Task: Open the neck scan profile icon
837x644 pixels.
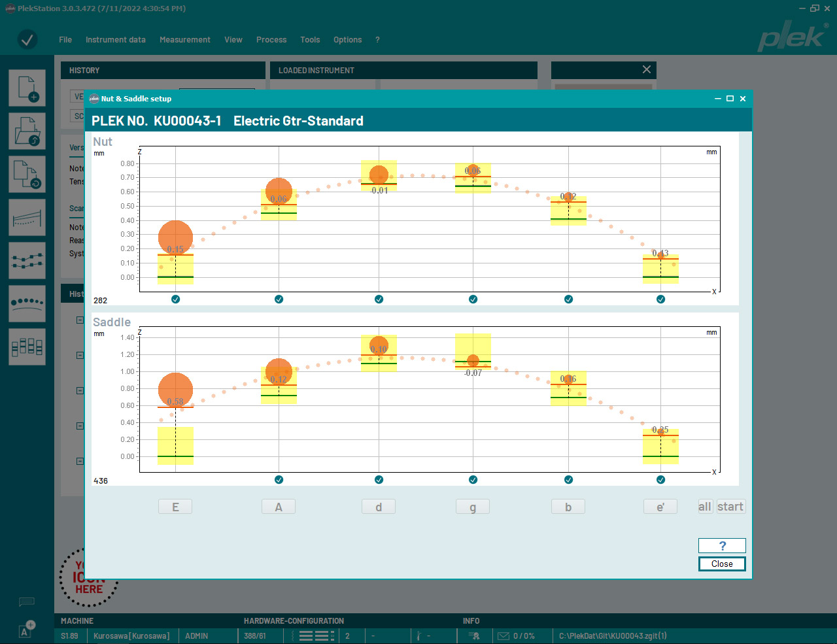Action: pos(27,217)
